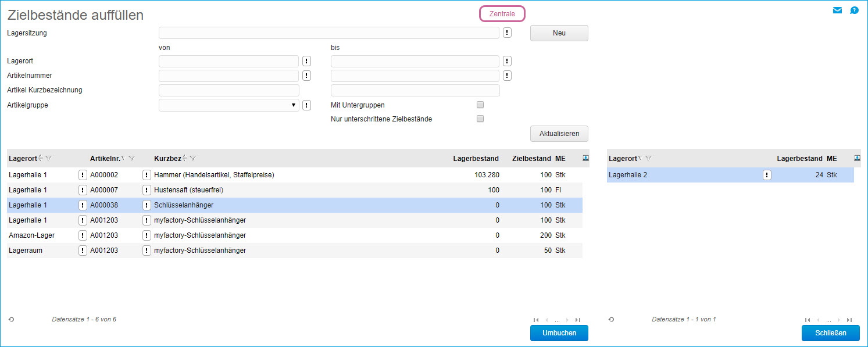Viewport: 868px width, 347px height.
Task: Click filter icon on Kurzbez column
Action: pos(193,158)
